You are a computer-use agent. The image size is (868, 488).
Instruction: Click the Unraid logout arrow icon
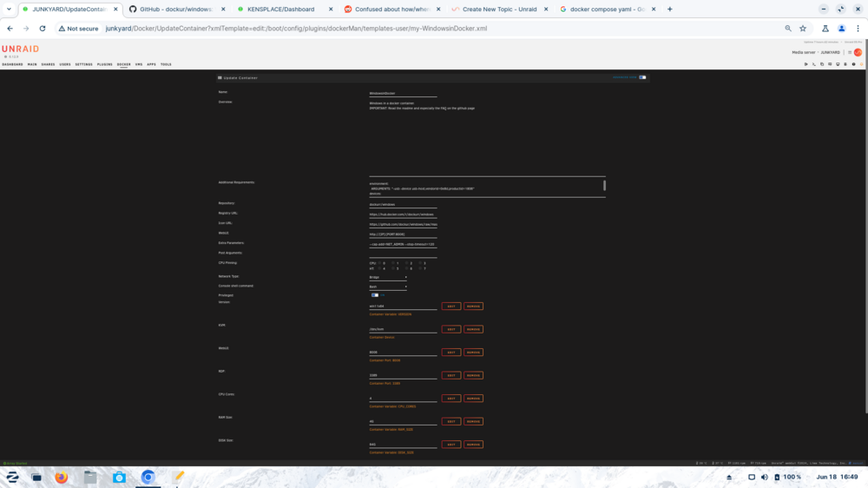click(806, 64)
